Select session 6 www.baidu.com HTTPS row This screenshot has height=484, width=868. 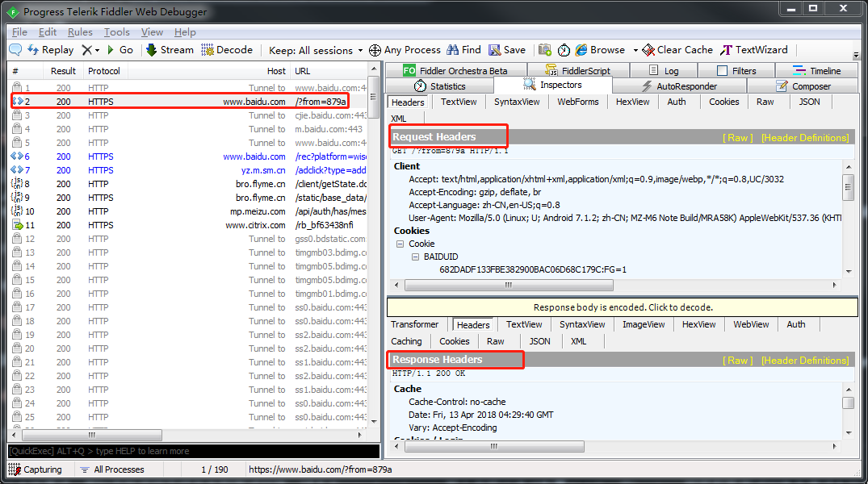[x=188, y=156]
